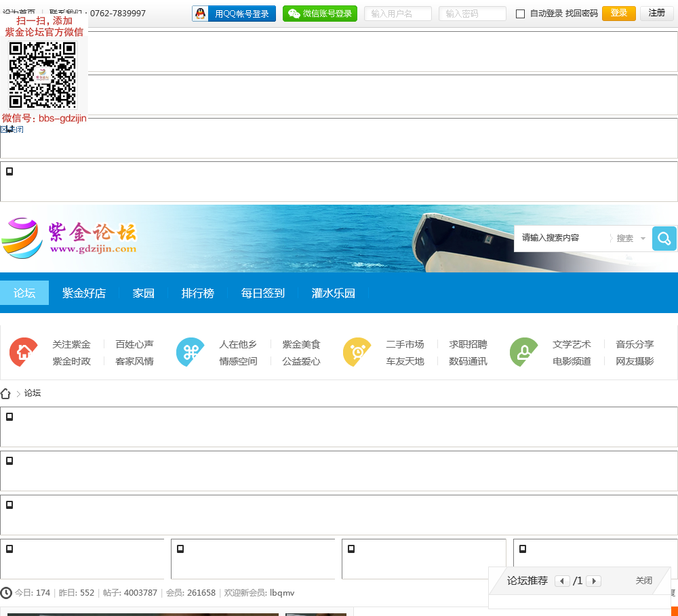This screenshot has height=616, width=678.
Task: Click the 注册 register button
Action: [657, 14]
